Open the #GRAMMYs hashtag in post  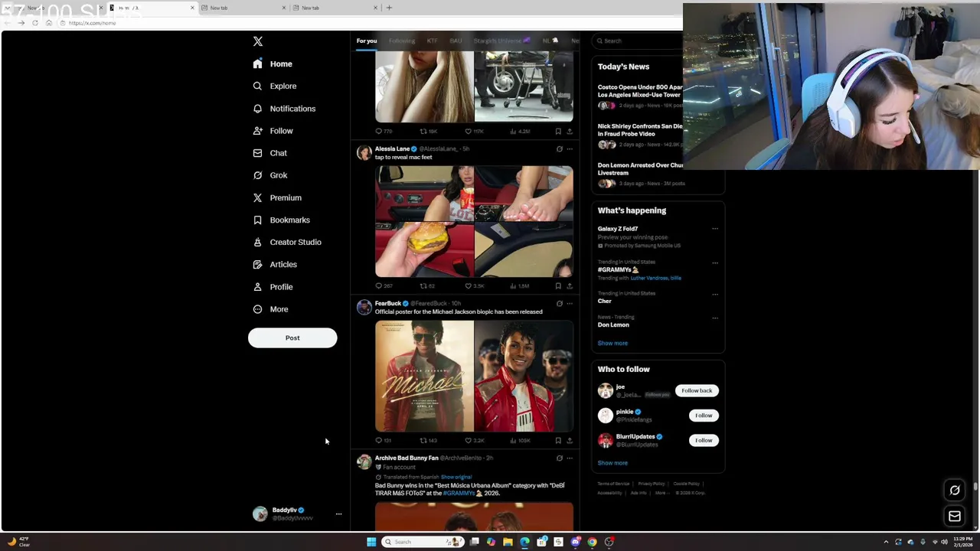459,494
